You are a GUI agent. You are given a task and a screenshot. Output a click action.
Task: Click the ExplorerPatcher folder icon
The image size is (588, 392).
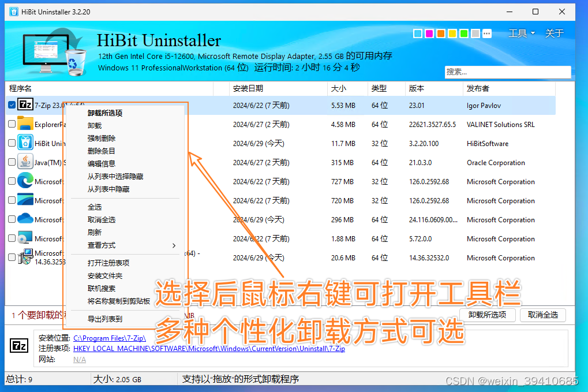[25, 124]
